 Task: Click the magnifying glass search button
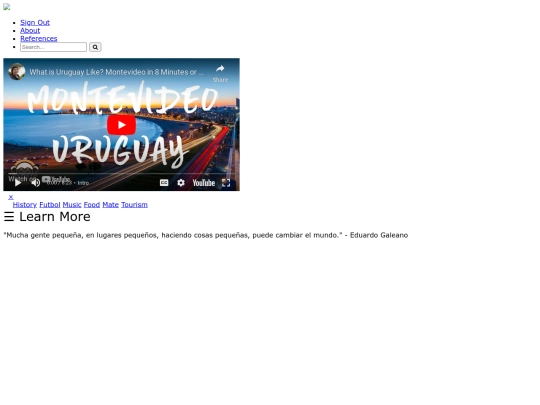click(95, 47)
